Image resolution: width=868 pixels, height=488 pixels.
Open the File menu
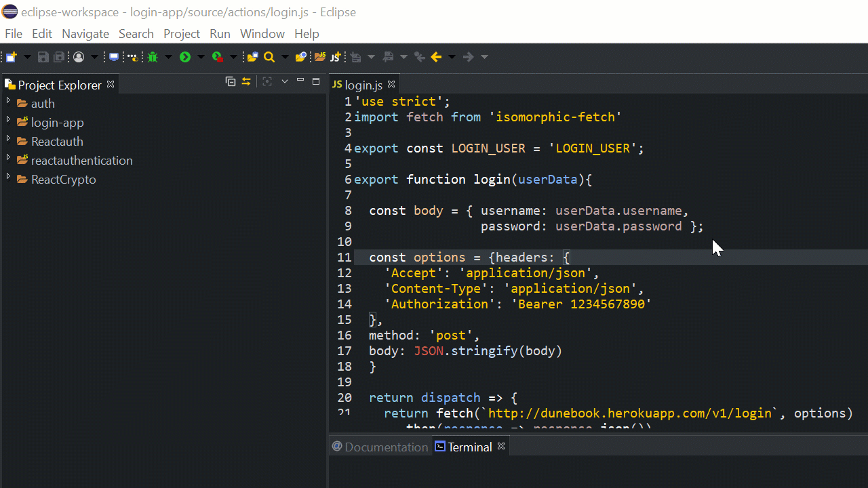coord(14,33)
